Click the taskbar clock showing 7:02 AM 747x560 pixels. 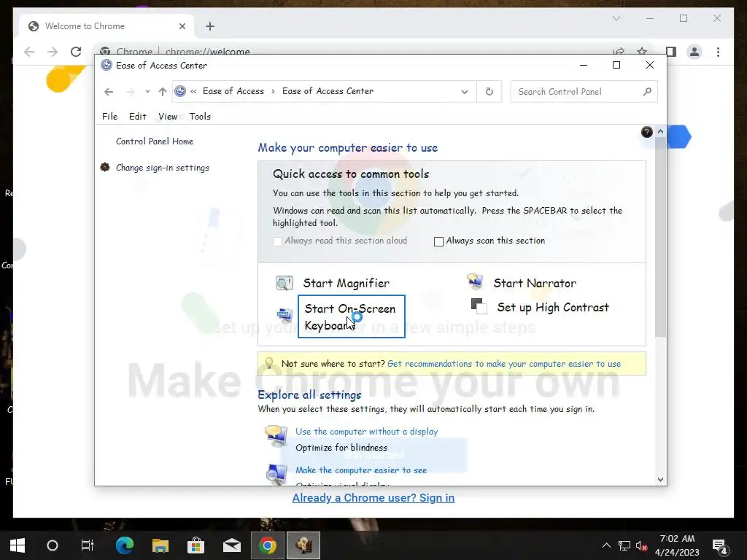click(x=677, y=545)
